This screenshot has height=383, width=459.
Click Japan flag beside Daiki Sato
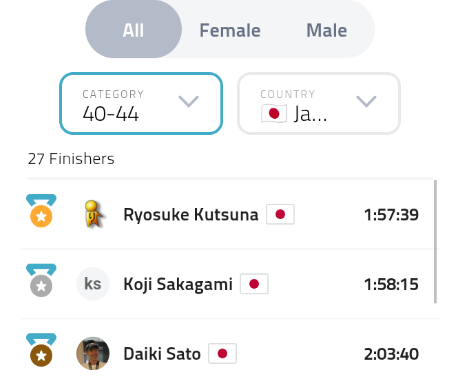pos(222,353)
